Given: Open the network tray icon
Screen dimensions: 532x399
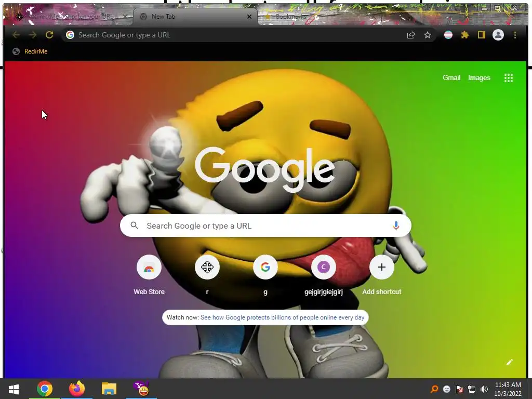Looking at the screenshot, I should 472,389.
